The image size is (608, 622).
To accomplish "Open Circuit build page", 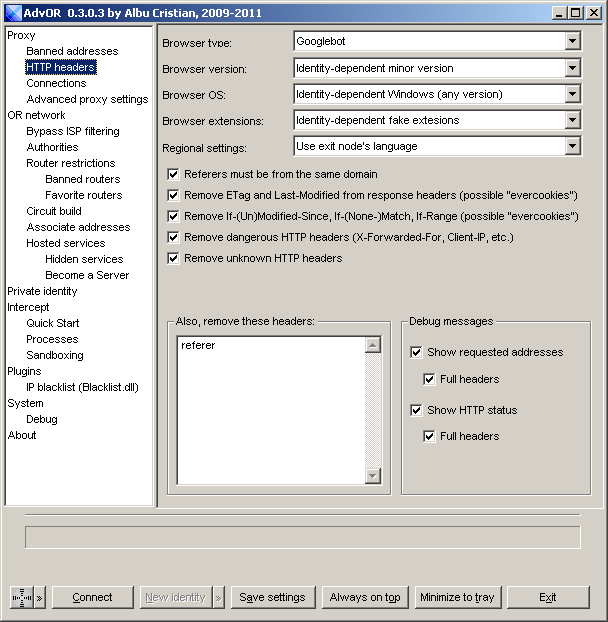I will pyautogui.click(x=54, y=211).
